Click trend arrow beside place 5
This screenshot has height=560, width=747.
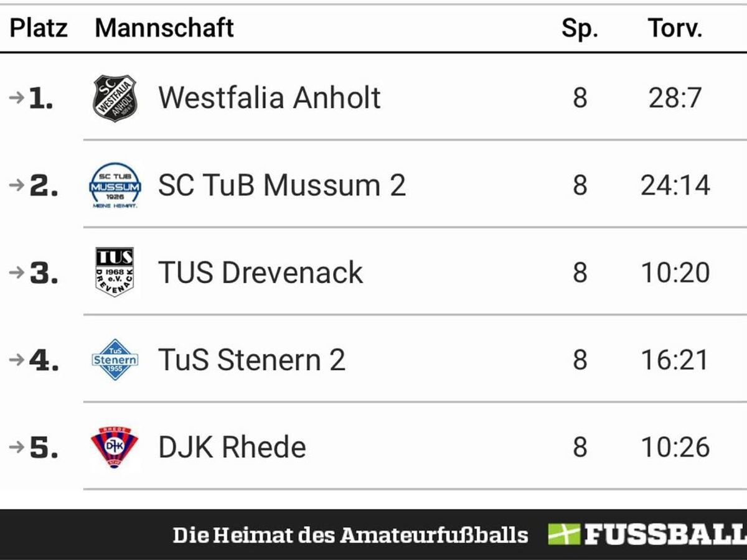pos(17,447)
